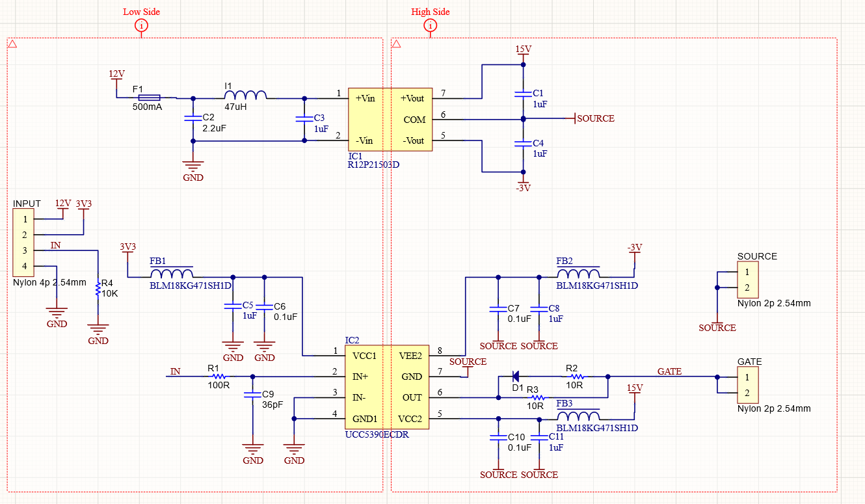
Task: Click the COM pin label on IC1
Action: [414, 120]
